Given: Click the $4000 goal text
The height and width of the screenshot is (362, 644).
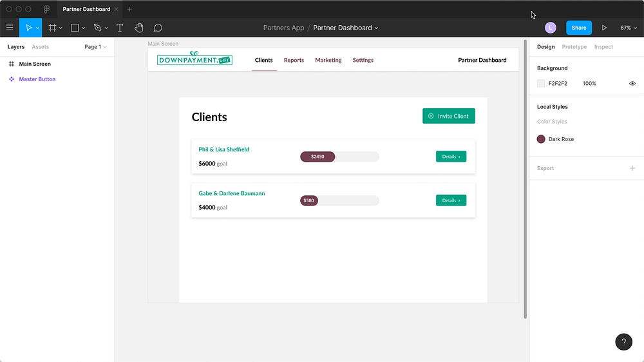Looking at the screenshot, I should (213, 207).
